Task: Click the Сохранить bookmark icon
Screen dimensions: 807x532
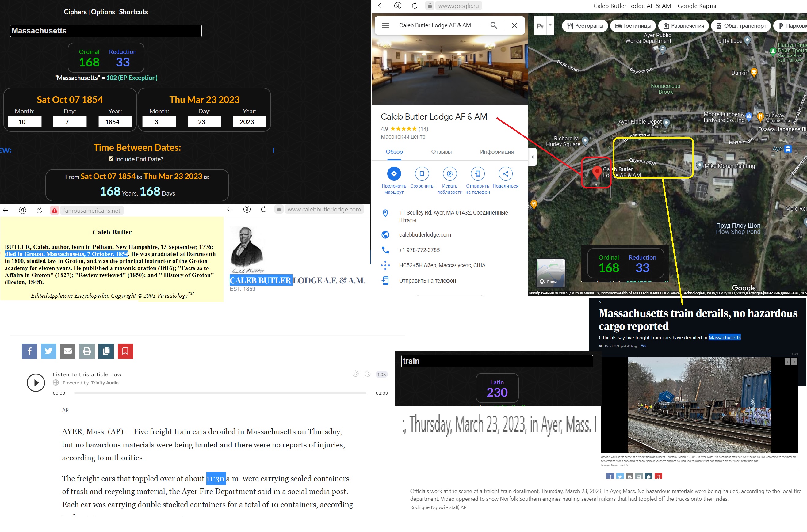Action: point(422,174)
